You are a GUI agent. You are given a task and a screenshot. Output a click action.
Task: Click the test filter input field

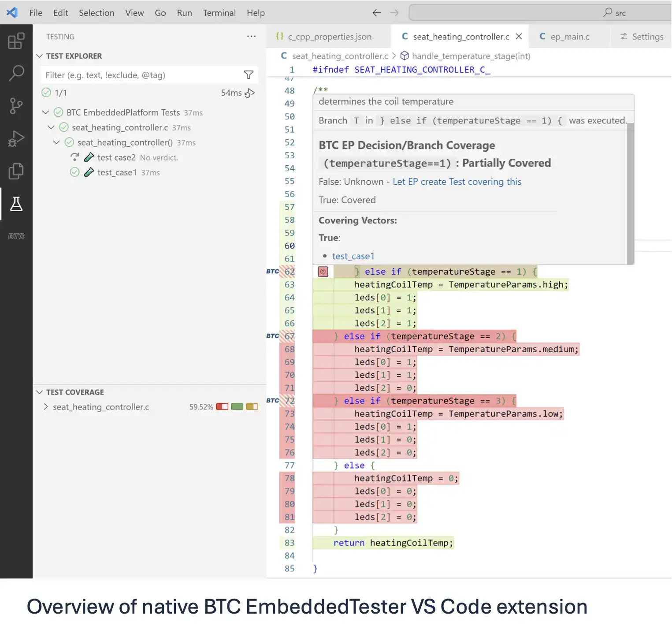tap(141, 75)
